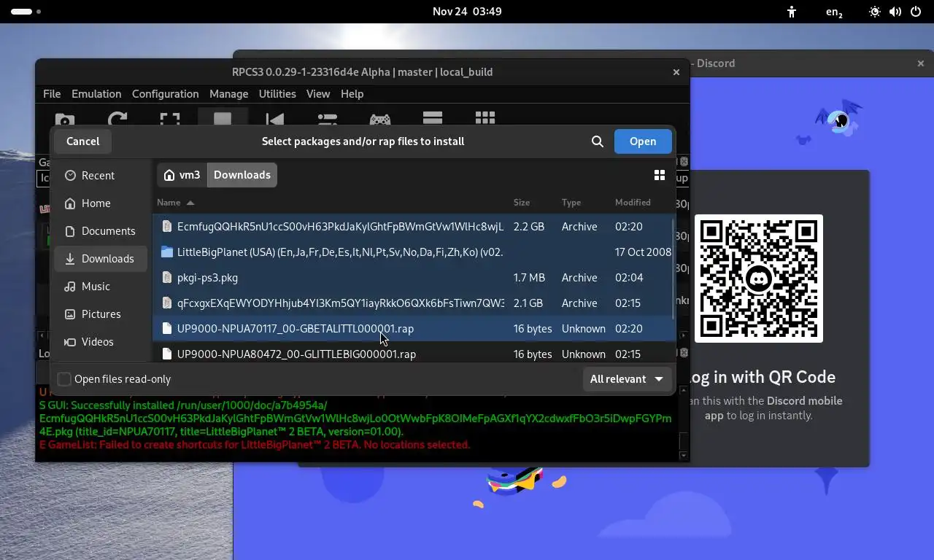Toggle Open files read-only checkbox

point(64,379)
